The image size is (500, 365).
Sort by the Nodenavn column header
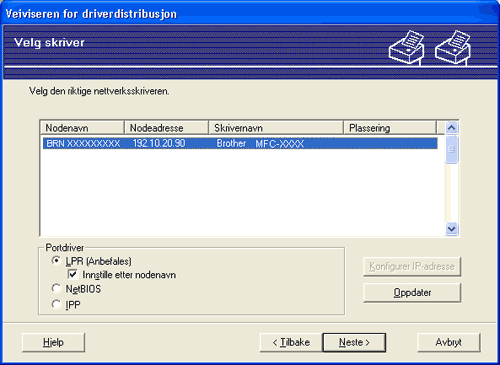[x=82, y=128]
